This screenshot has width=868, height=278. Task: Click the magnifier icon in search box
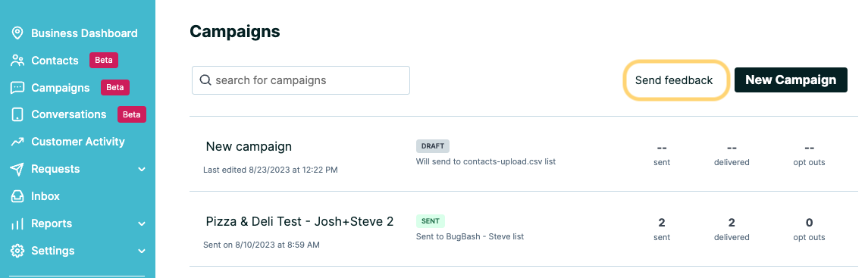(x=205, y=80)
